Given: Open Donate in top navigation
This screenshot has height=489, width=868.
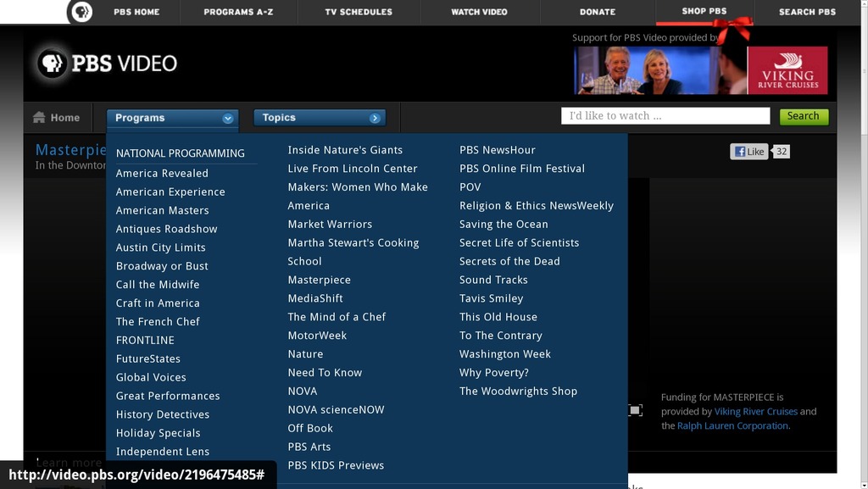Looking at the screenshot, I should 598,12.
